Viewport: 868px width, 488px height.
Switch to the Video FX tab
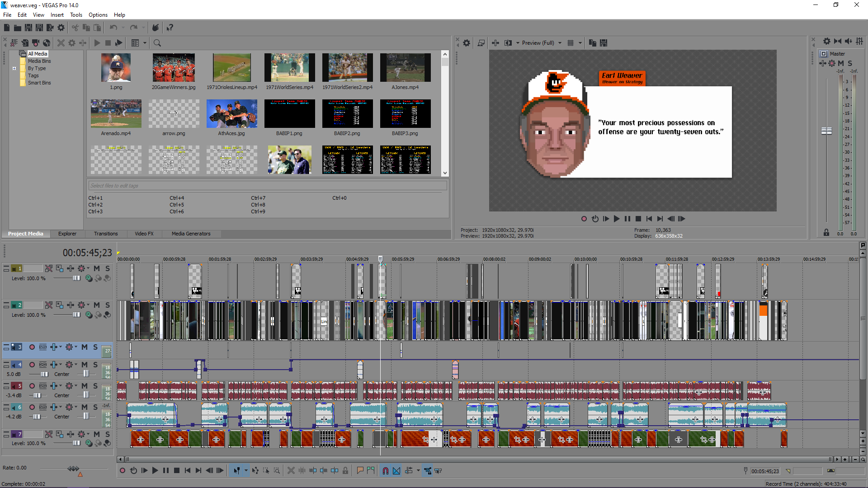[x=144, y=234]
